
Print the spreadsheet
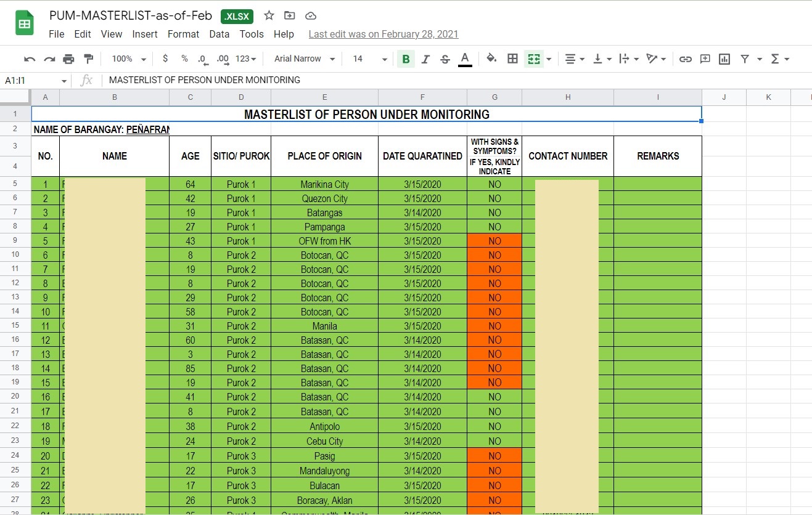tap(68, 59)
